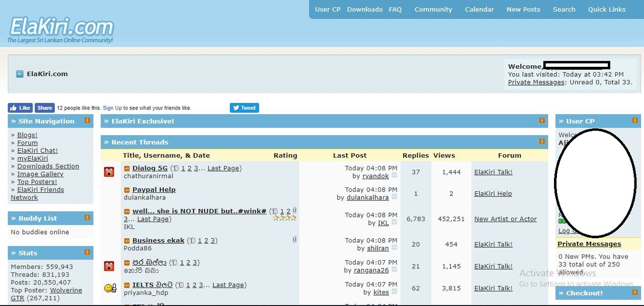644x306 pixels.
Task: Collapse the Stats panel
Action: click(x=87, y=252)
